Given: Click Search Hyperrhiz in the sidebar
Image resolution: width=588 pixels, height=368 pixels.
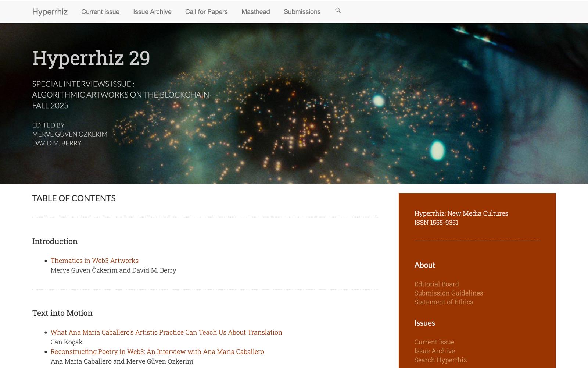Looking at the screenshot, I should click(x=440, y=360).
